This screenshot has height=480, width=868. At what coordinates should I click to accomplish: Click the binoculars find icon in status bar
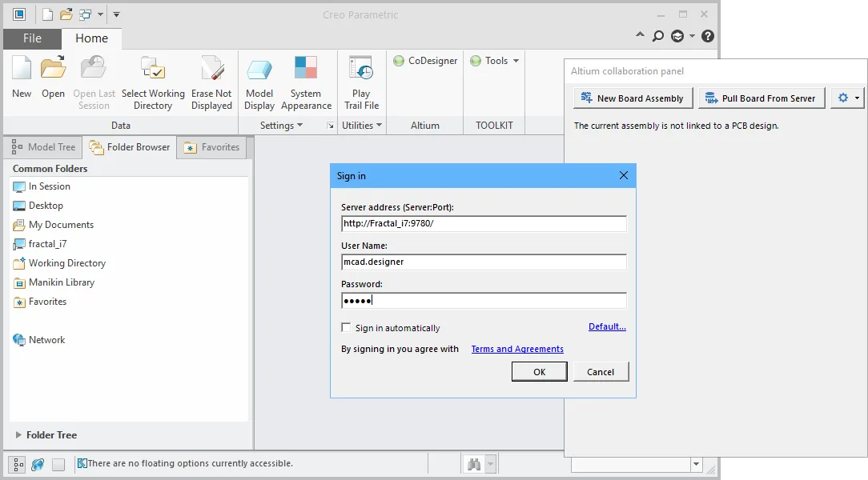click(474, 464)
